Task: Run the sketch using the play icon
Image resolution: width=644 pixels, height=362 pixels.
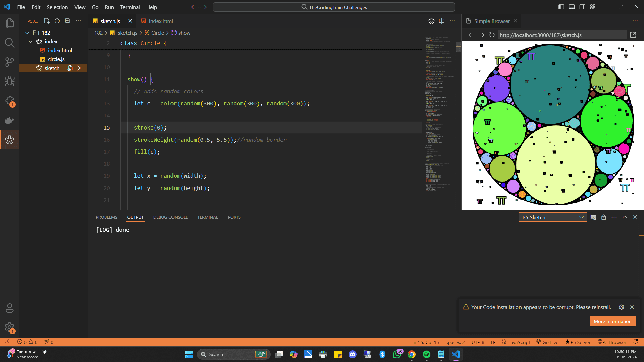Action: click(79, 68)
